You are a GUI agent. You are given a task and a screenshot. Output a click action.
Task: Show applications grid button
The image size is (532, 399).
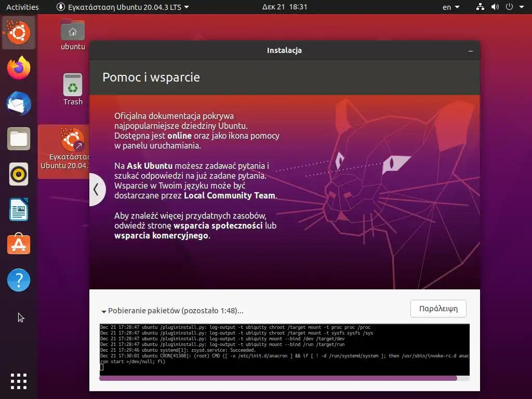[x=19, y=381]
